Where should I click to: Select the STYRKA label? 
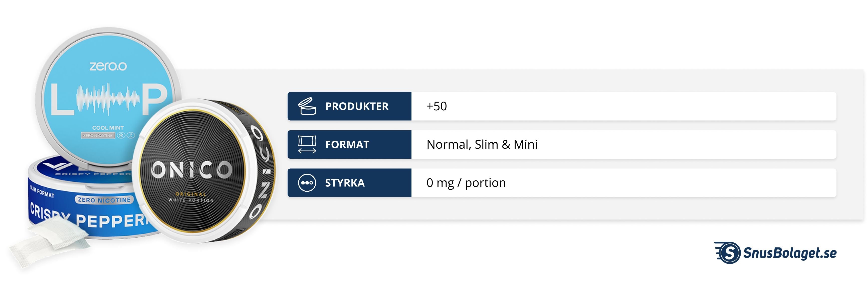[345, 183]
